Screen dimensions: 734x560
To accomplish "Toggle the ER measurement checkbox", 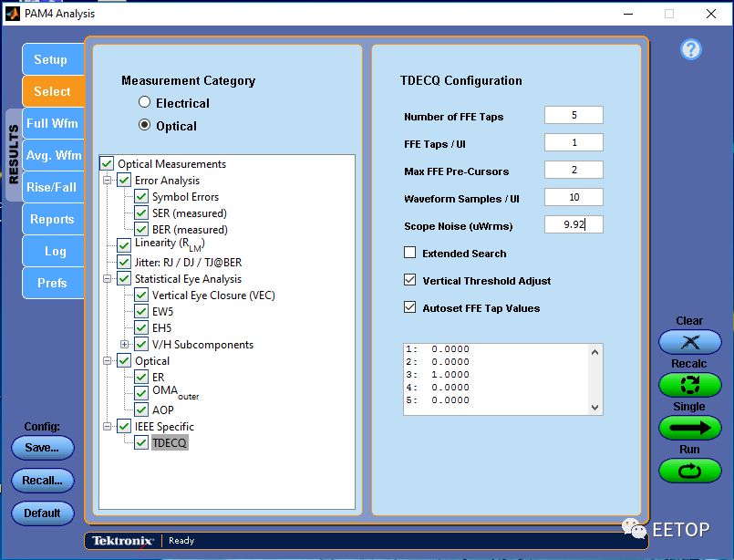I will tap(141, 377).
